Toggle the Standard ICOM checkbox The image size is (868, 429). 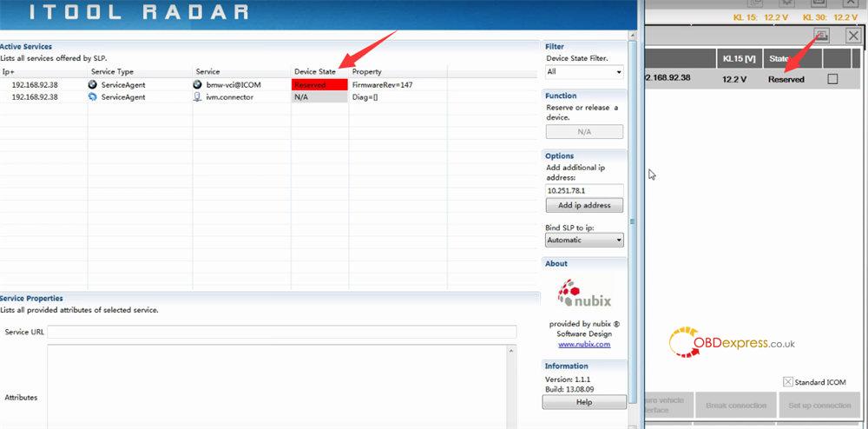tap(788, 382)
